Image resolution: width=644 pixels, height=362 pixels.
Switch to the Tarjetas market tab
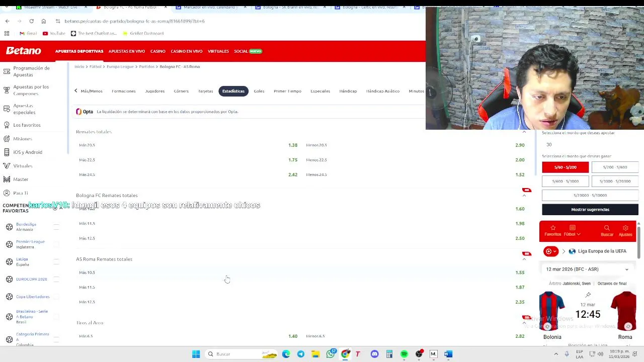pyautogui.click(x=205, y=91)
